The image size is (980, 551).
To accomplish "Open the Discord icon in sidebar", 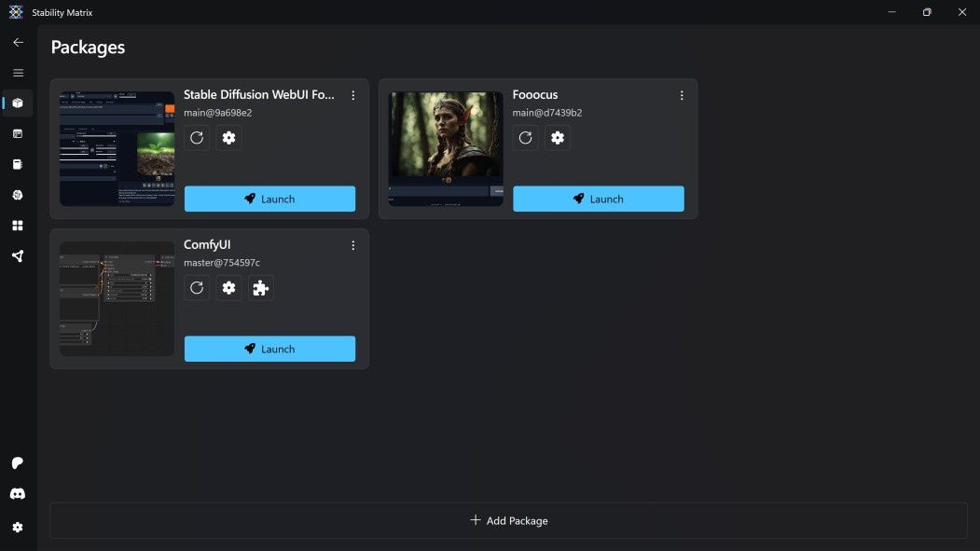I will 18,494.
